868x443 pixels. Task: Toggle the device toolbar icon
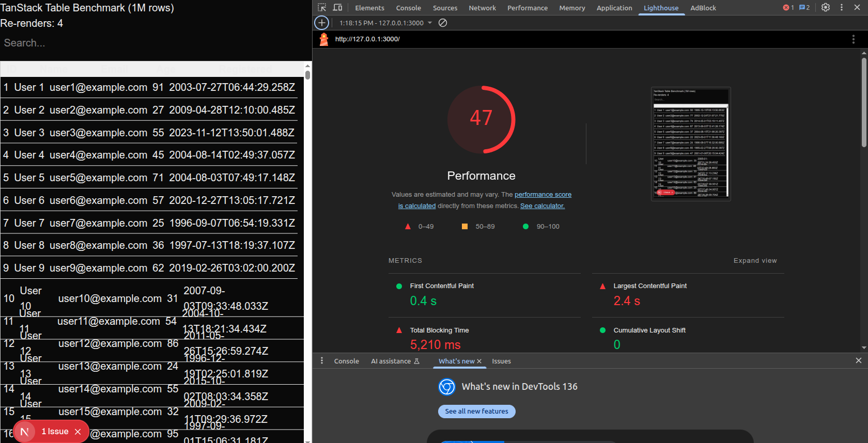(x=337, y=7)
